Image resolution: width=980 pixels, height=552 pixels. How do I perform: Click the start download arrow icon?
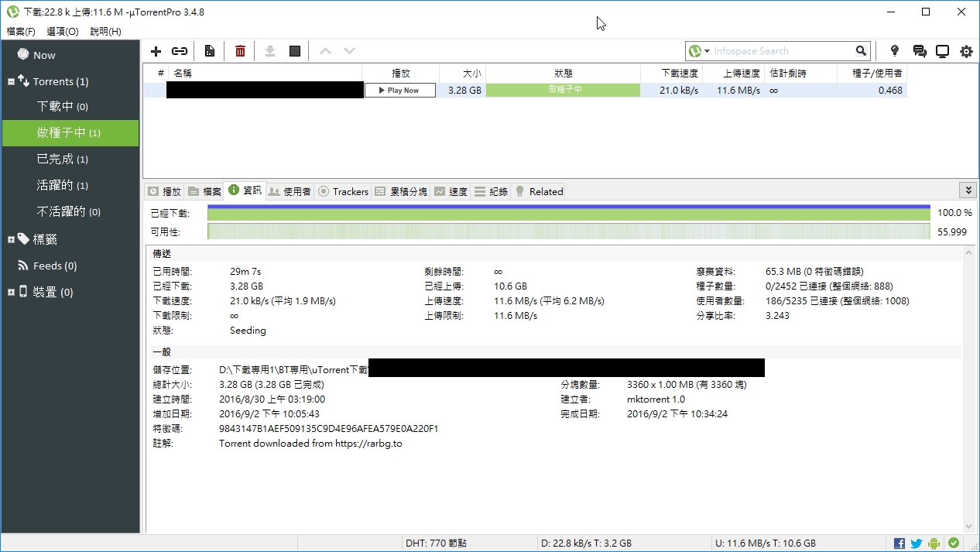270,51
